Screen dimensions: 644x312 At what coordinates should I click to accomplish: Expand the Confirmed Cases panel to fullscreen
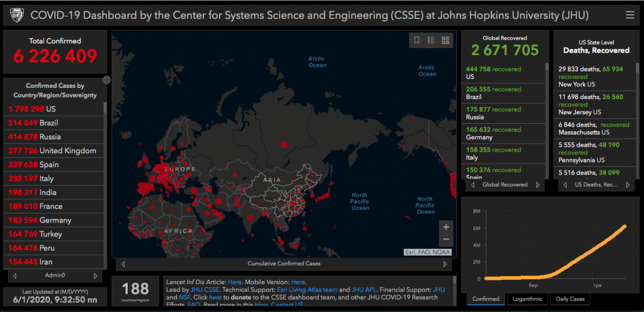click(x=106, y=80)
